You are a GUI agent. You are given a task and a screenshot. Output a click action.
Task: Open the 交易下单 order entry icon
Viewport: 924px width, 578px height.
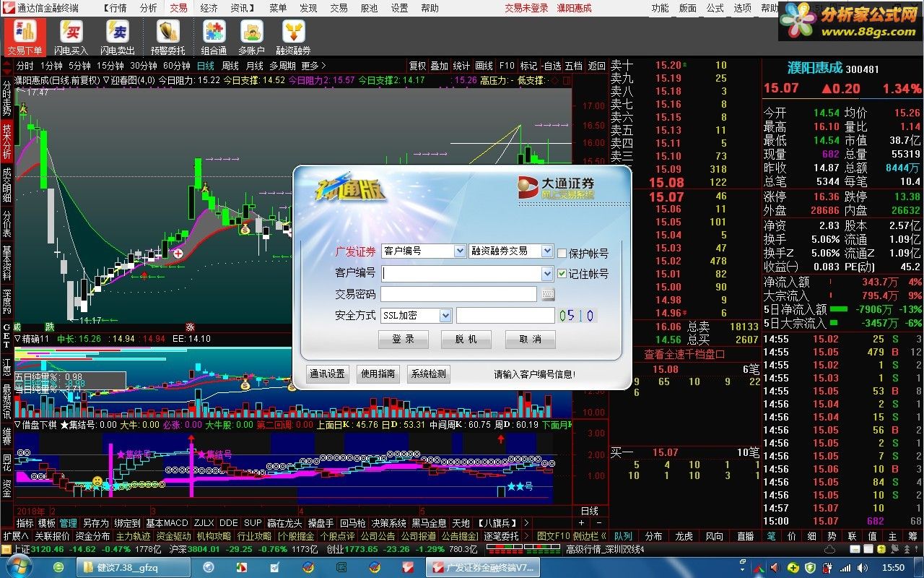(25, 38)
